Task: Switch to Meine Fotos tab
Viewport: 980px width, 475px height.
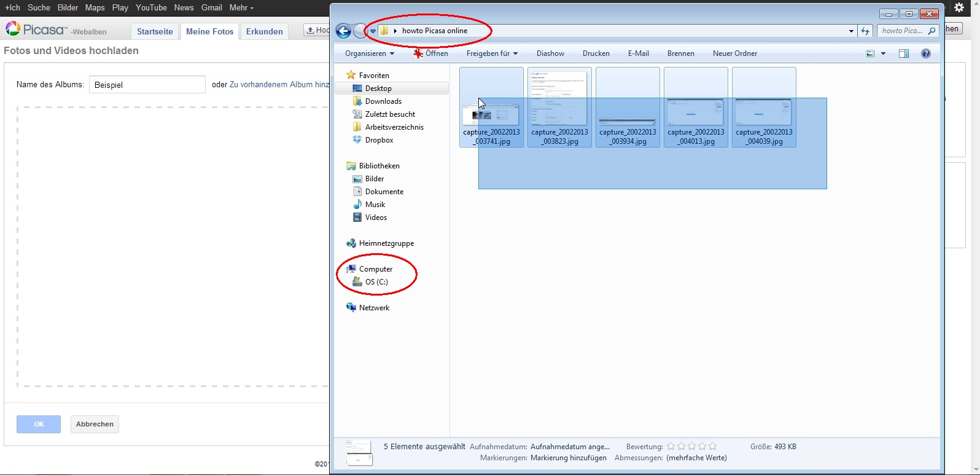Action: [x=209, y=31]
